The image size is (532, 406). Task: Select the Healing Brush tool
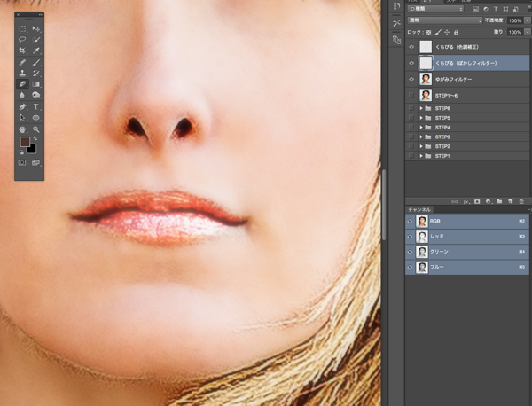tap(22, 62)
